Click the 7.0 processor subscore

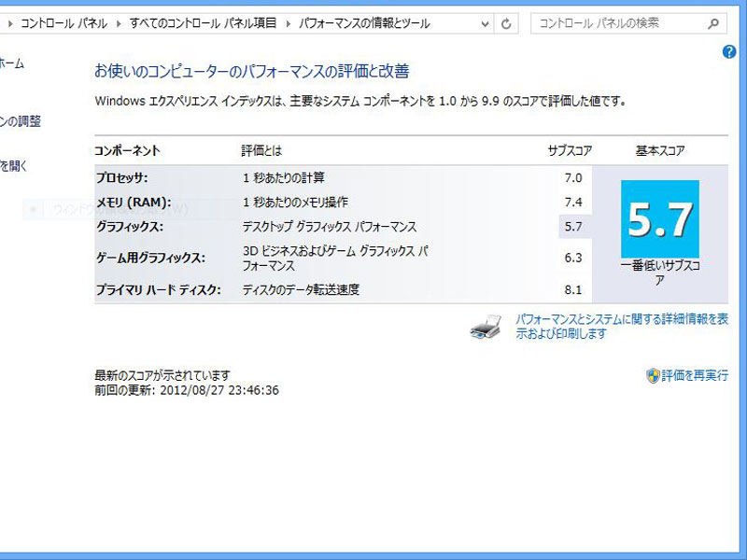[573, 178]
